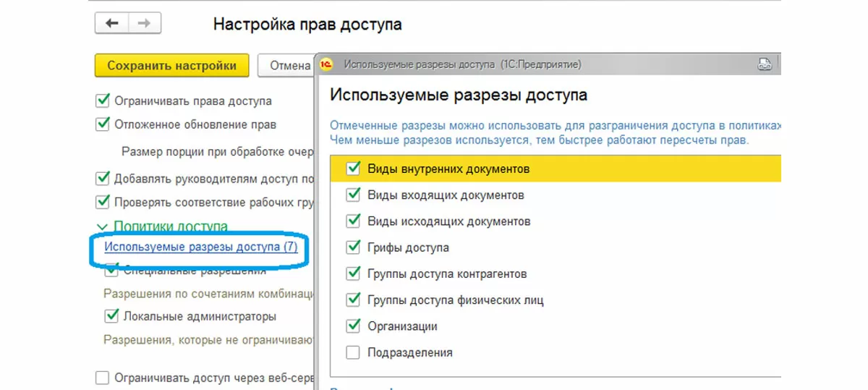868x390 pixels.
Task: Go forward using the right arrow
Action: (x=144, y=24)
